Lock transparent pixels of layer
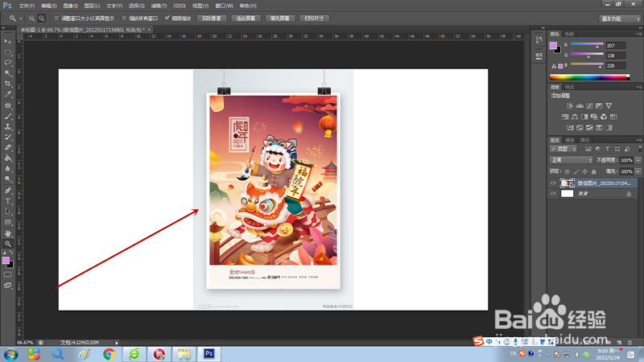Screen dimensions: 644x362 click(x=568, y=171)
